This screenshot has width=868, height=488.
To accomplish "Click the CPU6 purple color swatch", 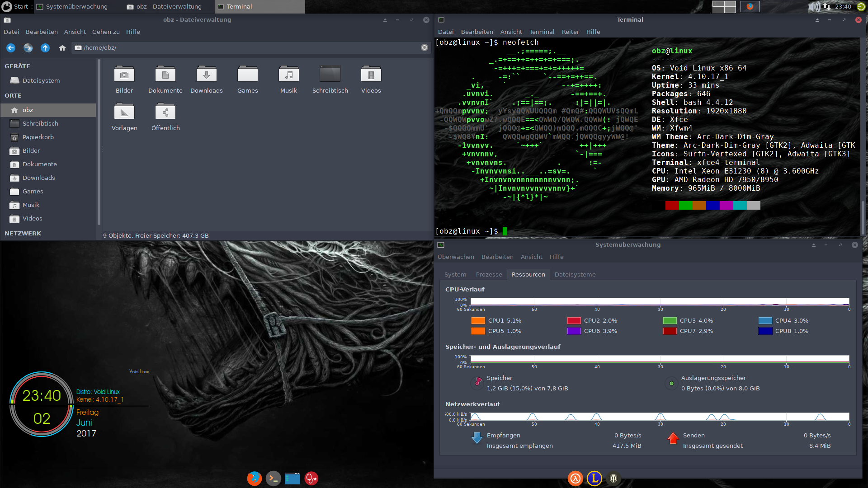I will point(574,331).
